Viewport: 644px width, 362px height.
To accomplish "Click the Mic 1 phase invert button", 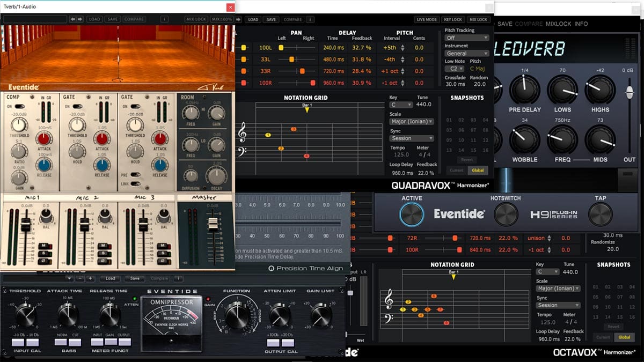I will click(46, 262).
